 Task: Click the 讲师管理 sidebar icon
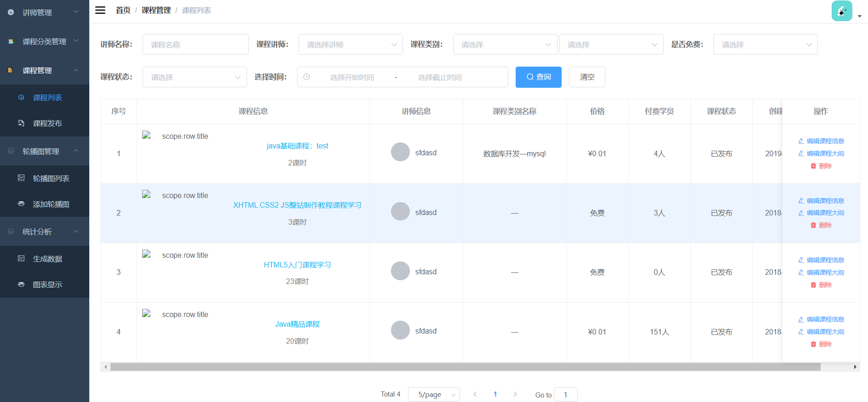11,12
